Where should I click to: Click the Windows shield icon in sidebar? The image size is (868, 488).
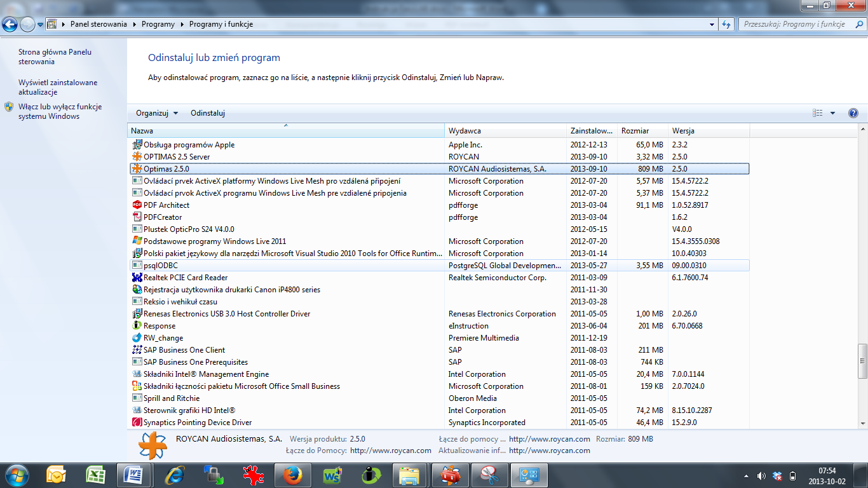(x=9, y=107)
